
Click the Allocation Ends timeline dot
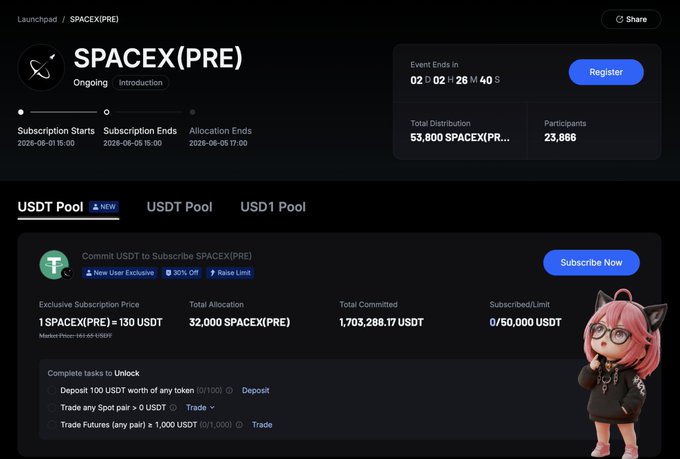pyautogui.click(x=193, y=112)
